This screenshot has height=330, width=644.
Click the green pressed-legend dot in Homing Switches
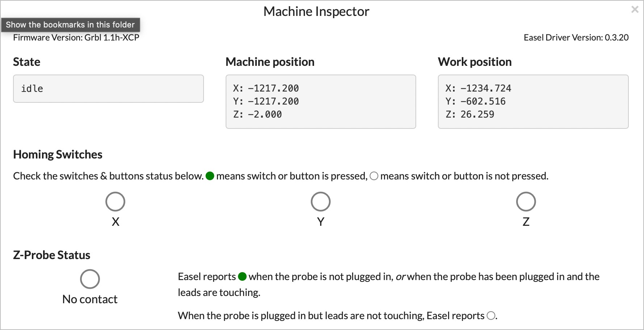click(210, 176)
